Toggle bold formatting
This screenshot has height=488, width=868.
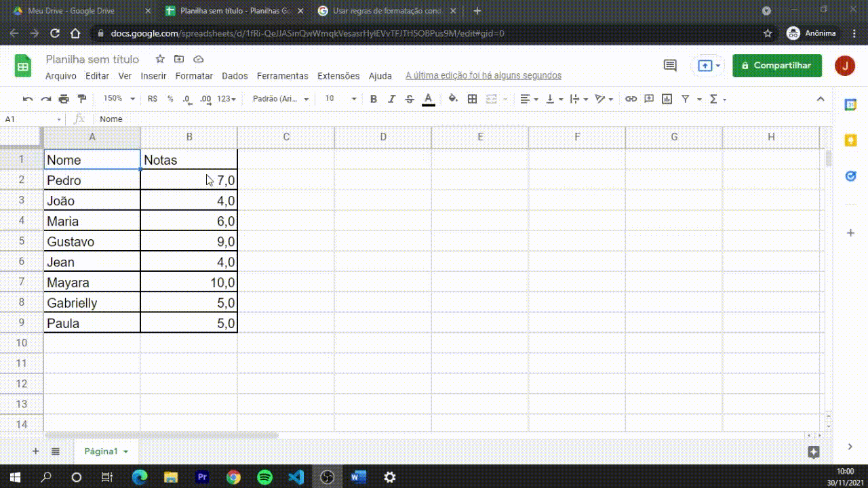pos(373,99)
